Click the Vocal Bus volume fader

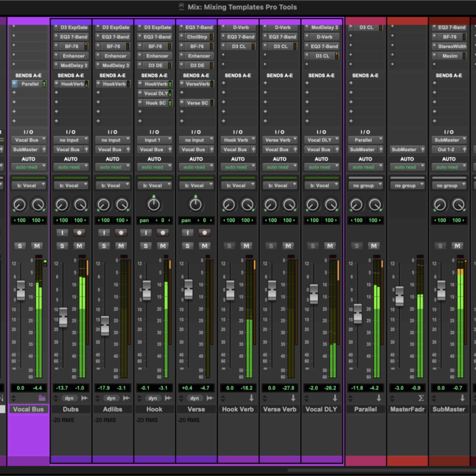click(20, 290)
